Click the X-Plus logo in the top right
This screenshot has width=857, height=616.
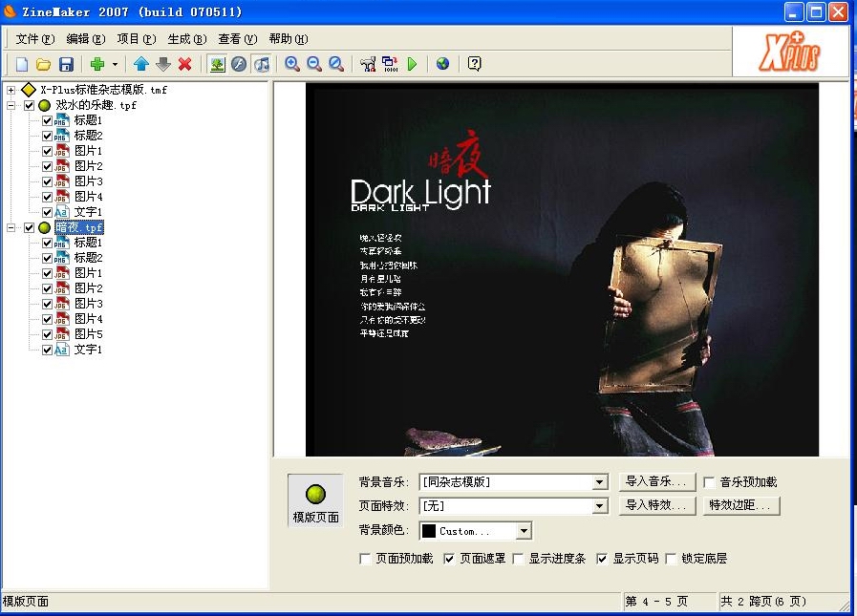pos(790,52)
